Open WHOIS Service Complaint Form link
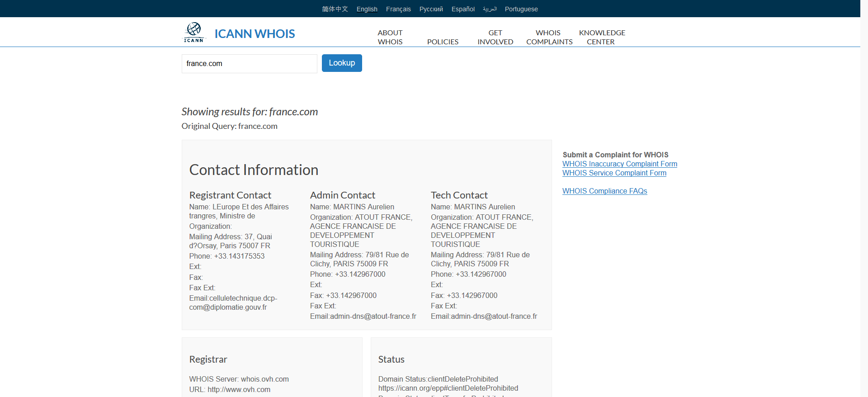868x397 pixels. [614, 173]
